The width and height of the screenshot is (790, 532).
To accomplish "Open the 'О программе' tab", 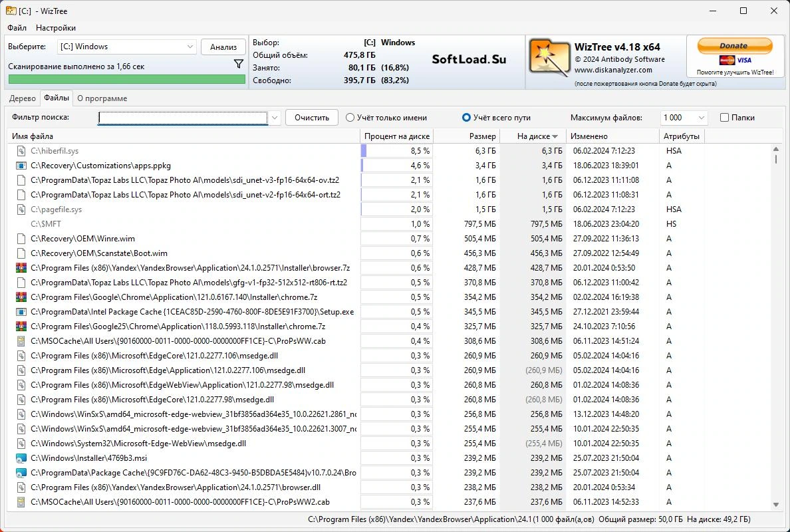I will 102,98.
